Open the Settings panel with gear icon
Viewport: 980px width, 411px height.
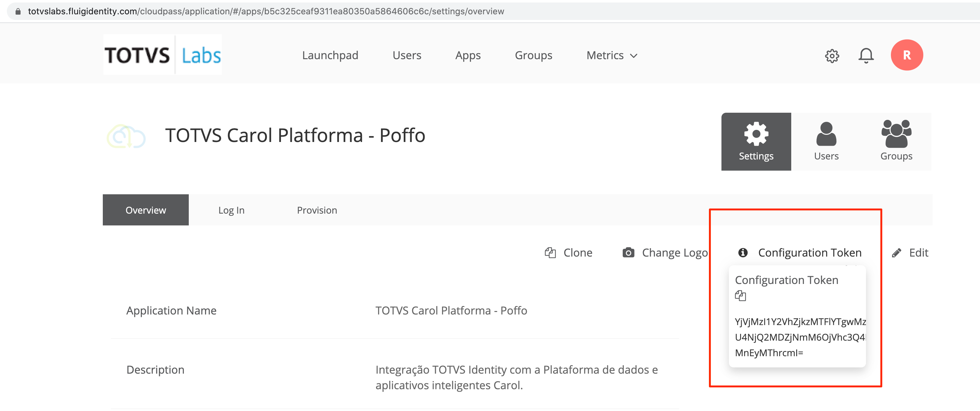[x=756, y=141]
